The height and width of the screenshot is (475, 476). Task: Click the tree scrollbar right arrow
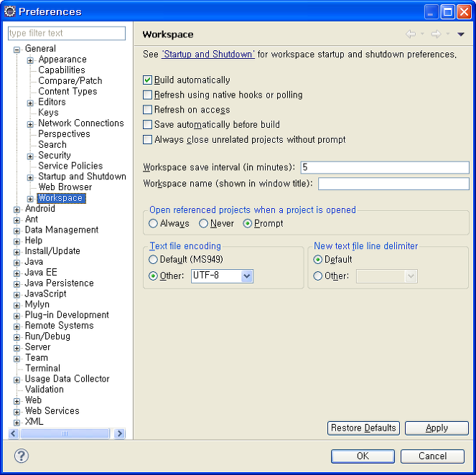pos(120,433)
